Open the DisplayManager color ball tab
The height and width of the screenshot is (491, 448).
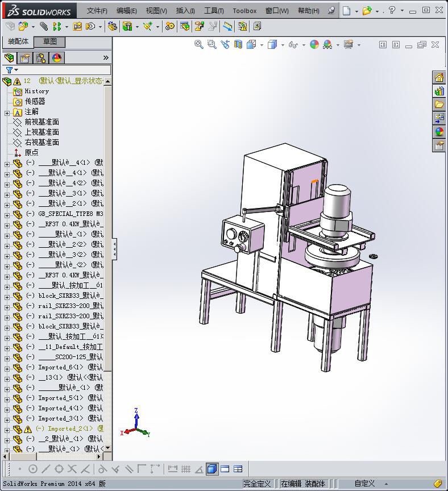pos(57,58)
